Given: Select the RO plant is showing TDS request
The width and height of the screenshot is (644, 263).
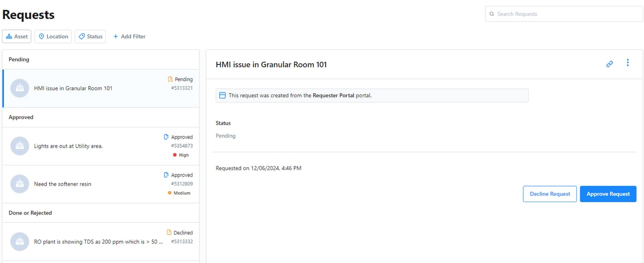Looking at the screenshot, I should tap(101, 242).
